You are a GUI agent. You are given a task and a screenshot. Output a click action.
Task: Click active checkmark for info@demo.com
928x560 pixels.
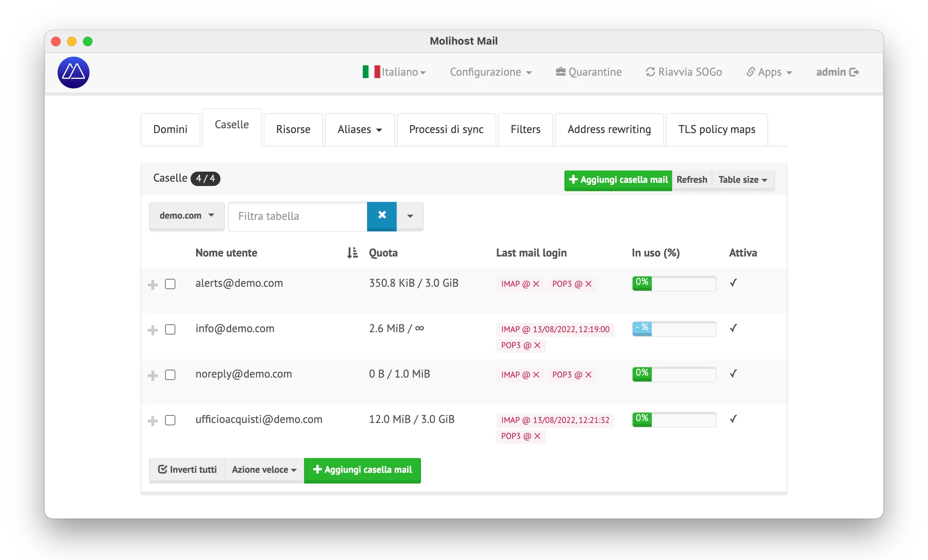[733, 328]
